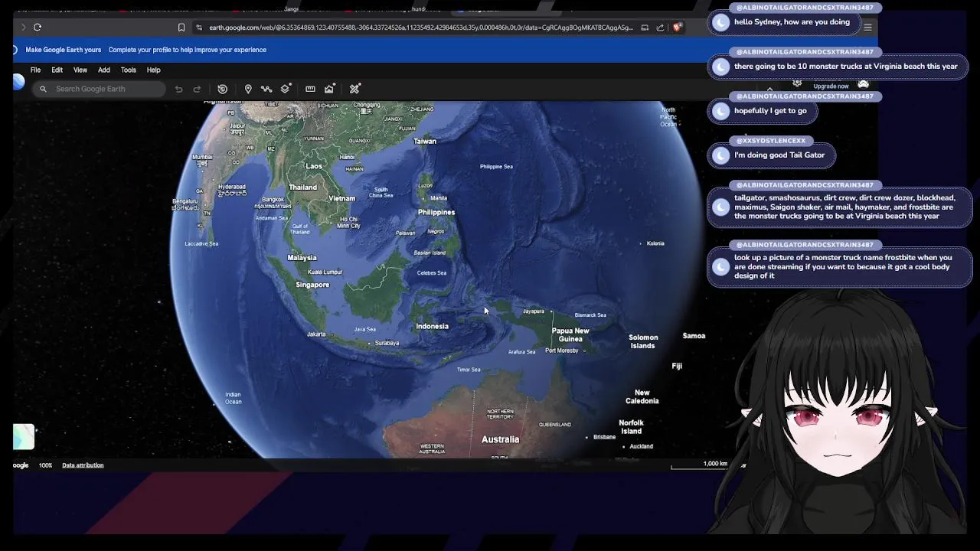
Task: Click the Philippines label on the globe
Action: point(436,212)
